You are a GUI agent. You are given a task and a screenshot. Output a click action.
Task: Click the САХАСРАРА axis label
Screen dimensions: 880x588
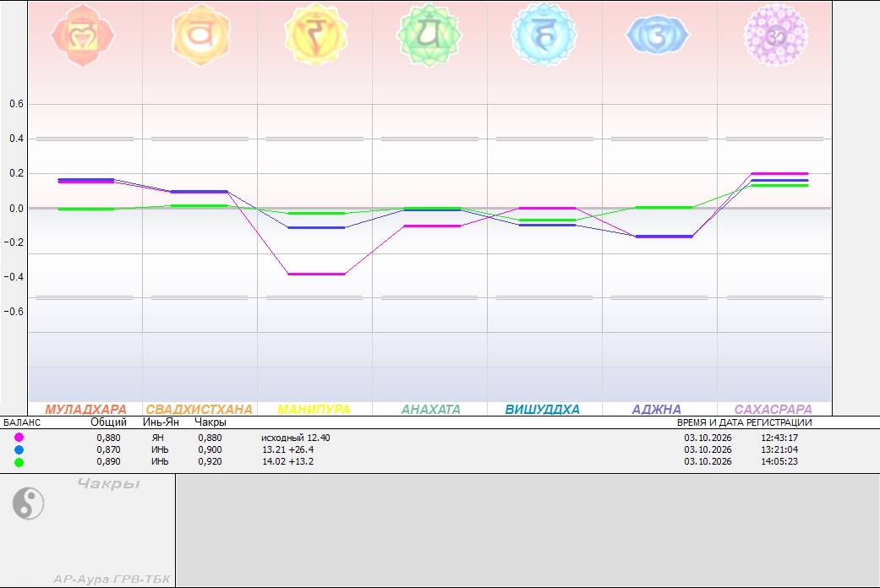click(773, 410)
